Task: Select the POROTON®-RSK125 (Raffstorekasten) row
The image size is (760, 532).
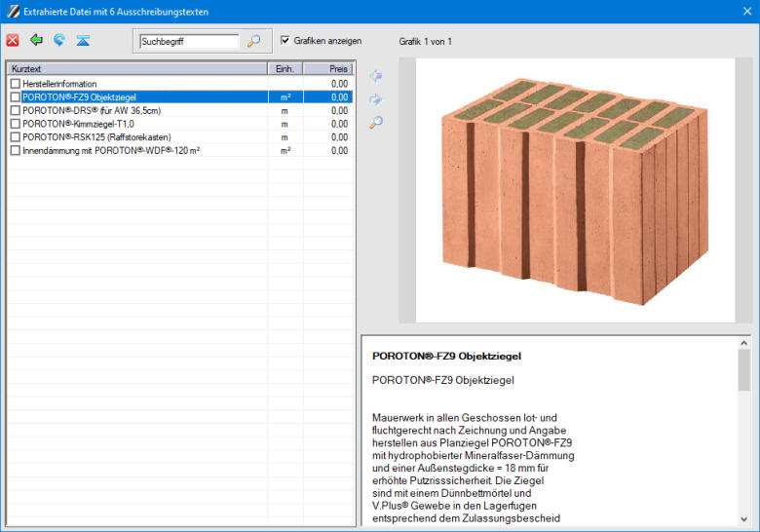Action: tap(180, 137)
